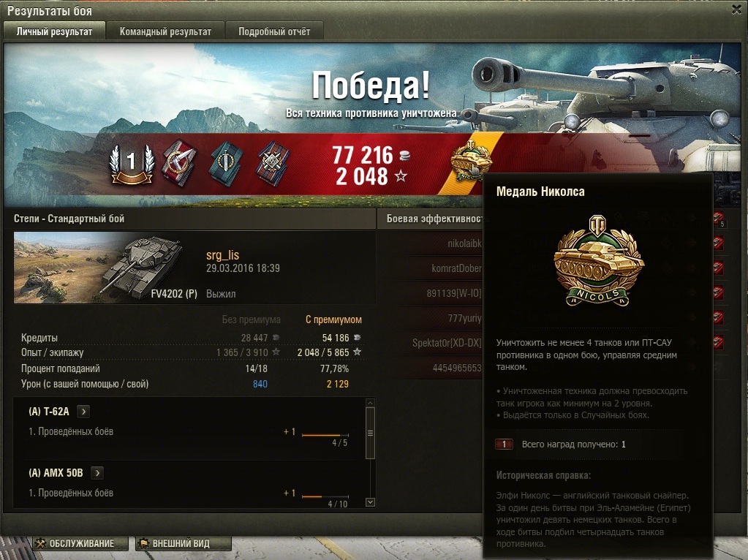748x560 pixels.
Task: Click the experience star next to 2 048
Action: point(401,176)
